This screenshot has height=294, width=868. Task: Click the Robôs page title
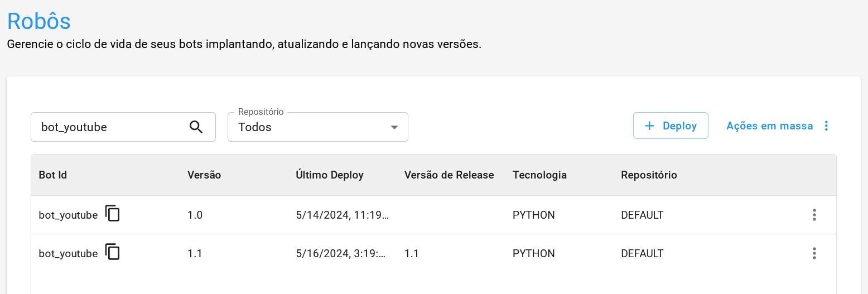(x=39, y=21)
